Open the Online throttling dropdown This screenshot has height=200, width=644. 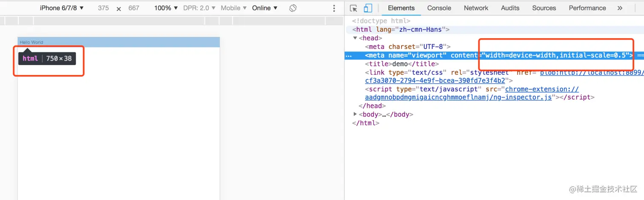(264, 8)
